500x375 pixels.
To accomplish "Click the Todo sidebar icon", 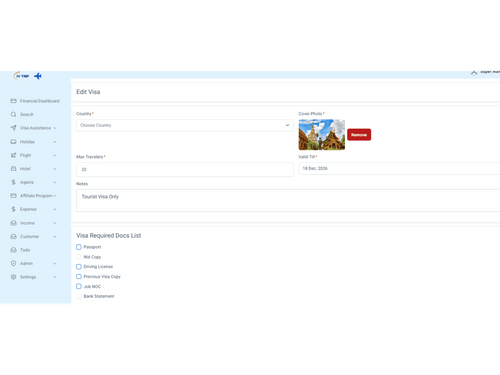I will [13, 250].
